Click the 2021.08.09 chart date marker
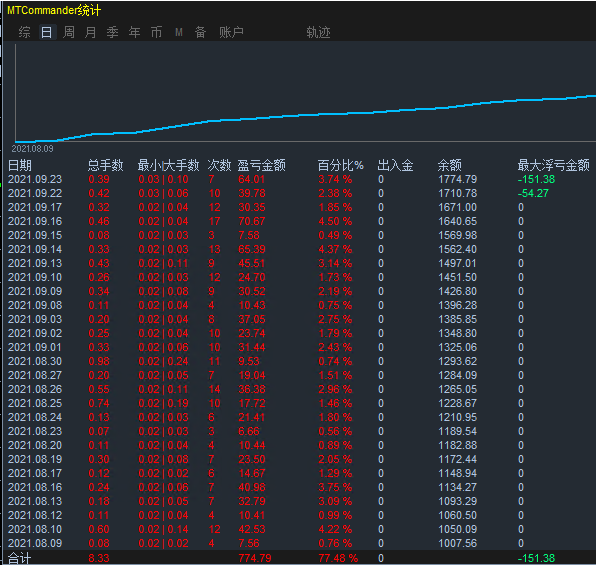 tap(32, 149)
